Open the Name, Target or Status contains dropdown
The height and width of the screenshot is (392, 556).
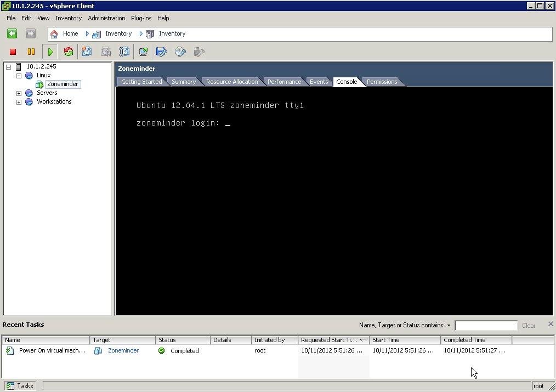tap(449, 325)
